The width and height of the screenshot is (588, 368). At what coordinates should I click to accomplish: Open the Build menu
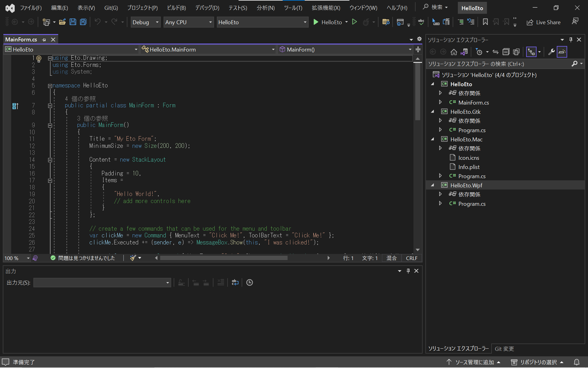176,8
